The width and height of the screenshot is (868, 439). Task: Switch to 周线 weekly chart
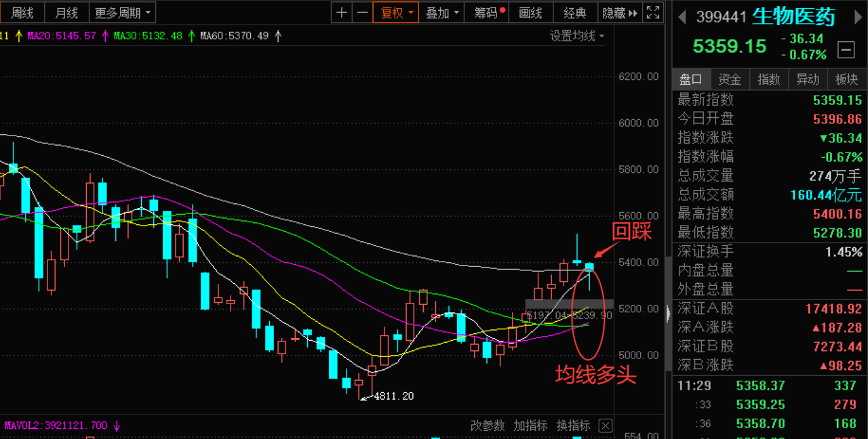tap(22, 12)
